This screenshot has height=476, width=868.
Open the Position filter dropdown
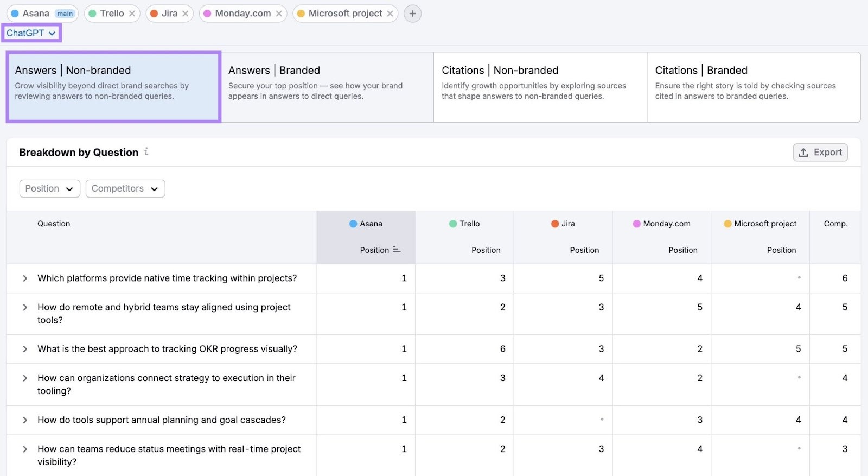pyautogui.click(x=49, y=188)
